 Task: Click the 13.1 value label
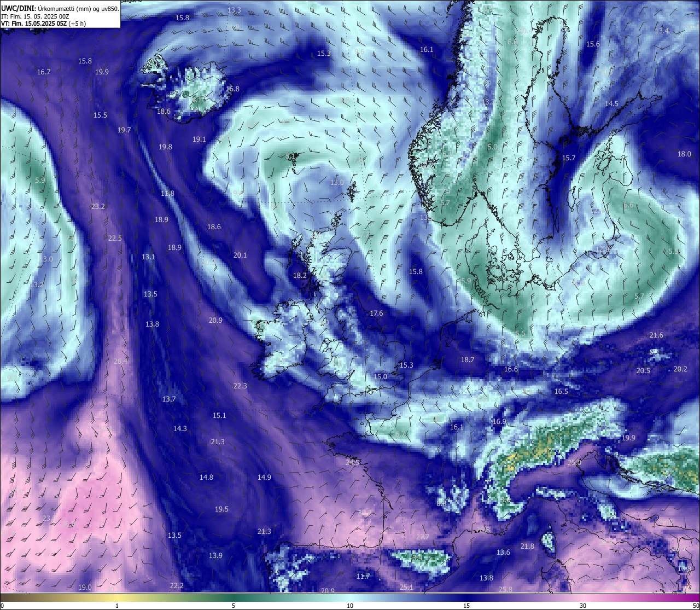pos(148,257)
